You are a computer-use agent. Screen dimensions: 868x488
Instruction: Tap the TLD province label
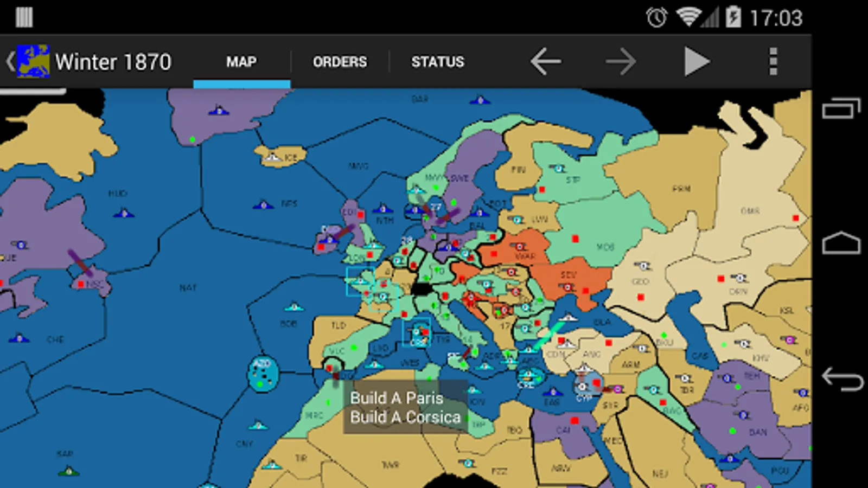pos(339,325)
